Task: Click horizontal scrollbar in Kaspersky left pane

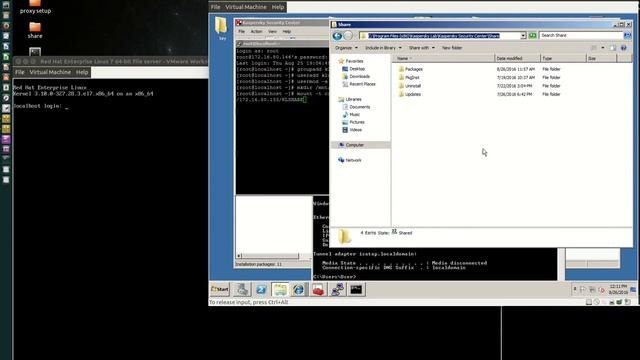Action: pyautogui.click(x=270, y=256)
